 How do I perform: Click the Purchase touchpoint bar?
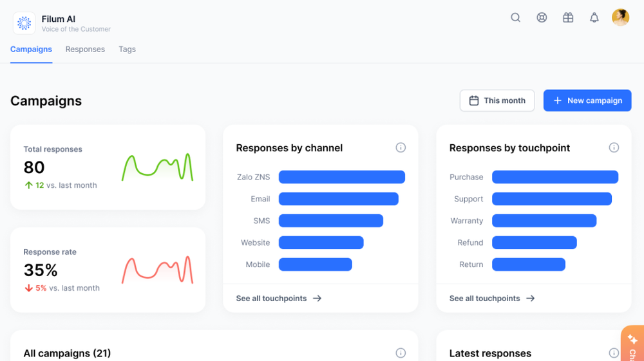coord(555,177)
